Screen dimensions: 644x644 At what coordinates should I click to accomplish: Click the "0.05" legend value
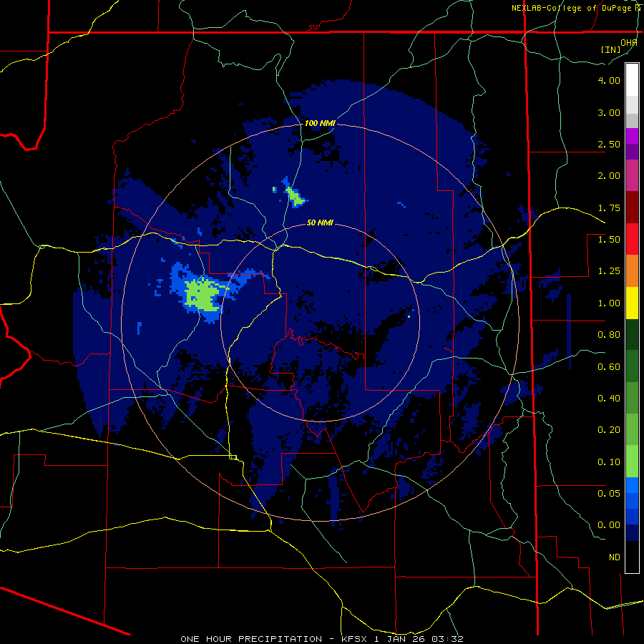(x=609, y=494)
